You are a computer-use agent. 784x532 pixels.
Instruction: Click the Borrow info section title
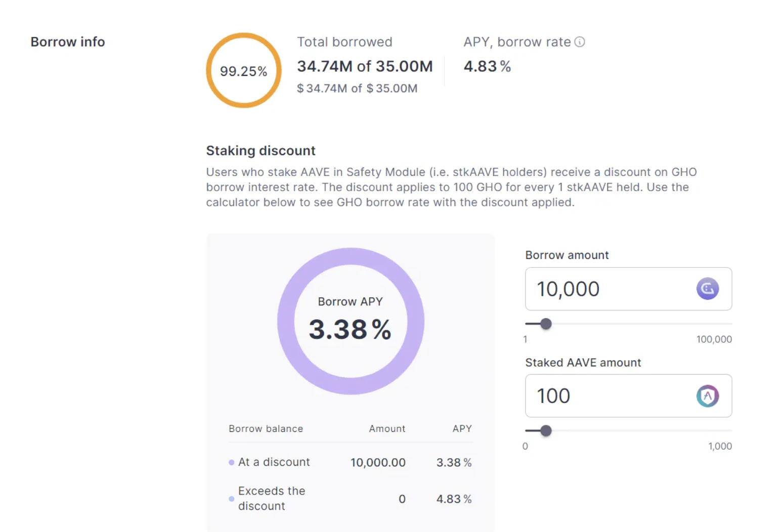point(68,42)
